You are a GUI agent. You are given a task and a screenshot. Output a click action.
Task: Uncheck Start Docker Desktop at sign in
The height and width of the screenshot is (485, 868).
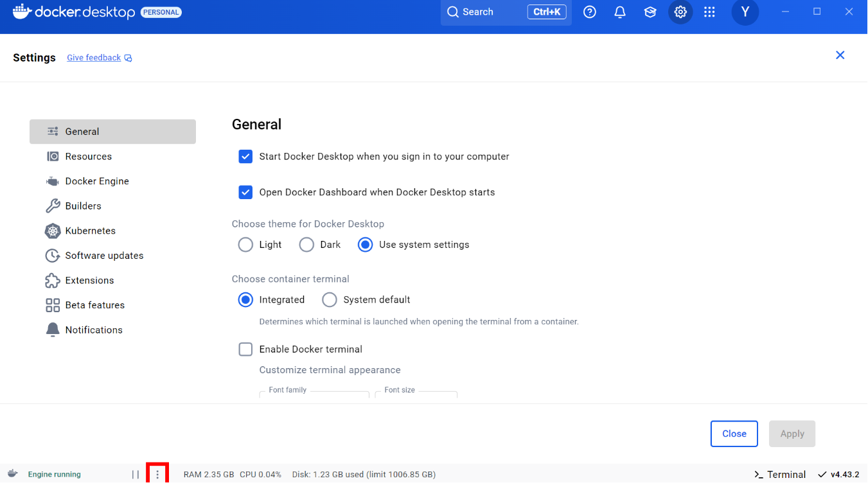click(x=245, y=157)
